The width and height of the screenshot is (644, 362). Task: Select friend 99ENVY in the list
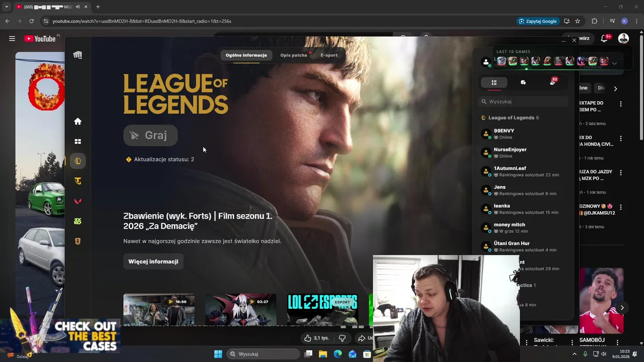pyautogui.click(x=523, y=134)
